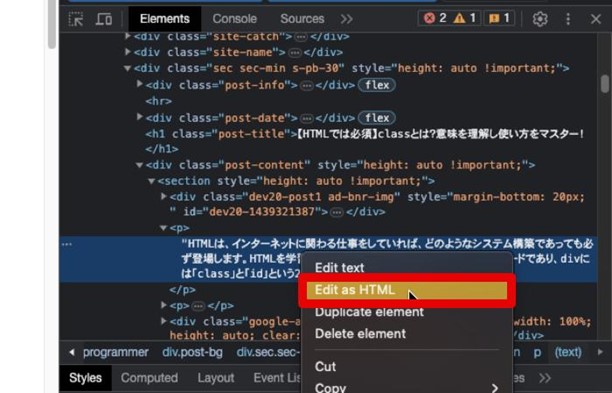
Task: Show more style pane tabs chevron
Action: coord(545,378)
